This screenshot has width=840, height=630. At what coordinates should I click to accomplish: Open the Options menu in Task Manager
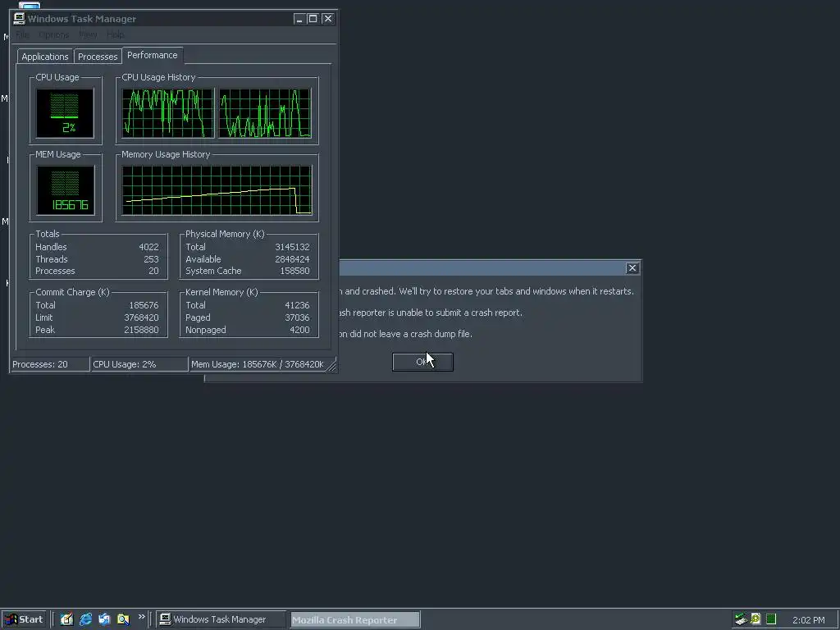point(53,34)
